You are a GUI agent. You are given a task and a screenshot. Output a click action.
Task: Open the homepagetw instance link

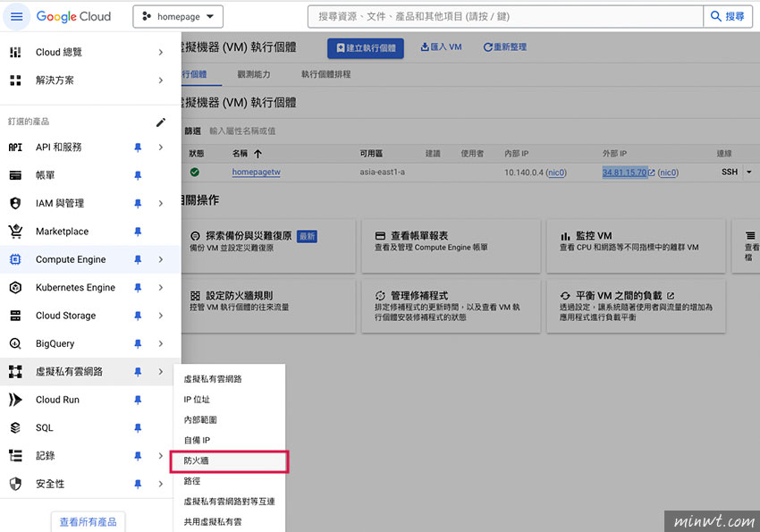tap(256, 172)
